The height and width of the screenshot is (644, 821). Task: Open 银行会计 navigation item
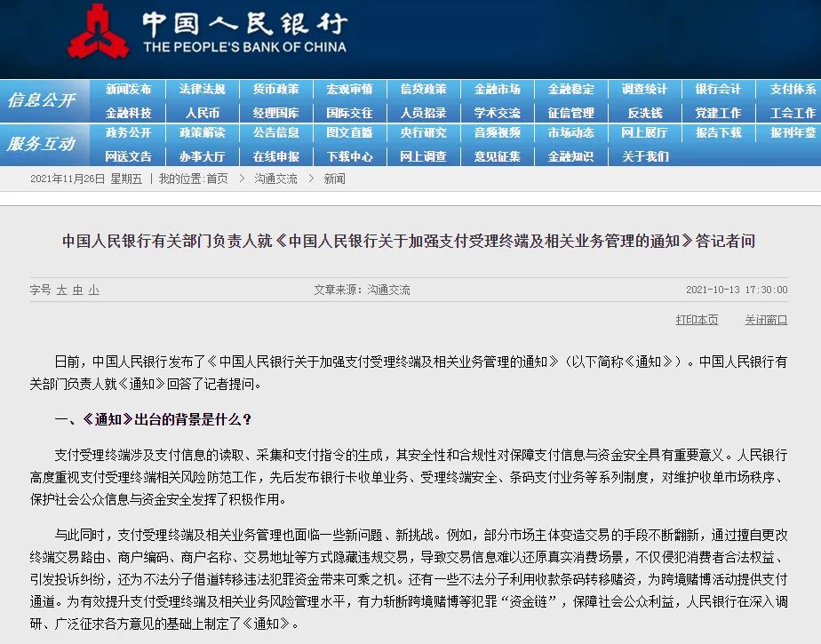[718, 90]
